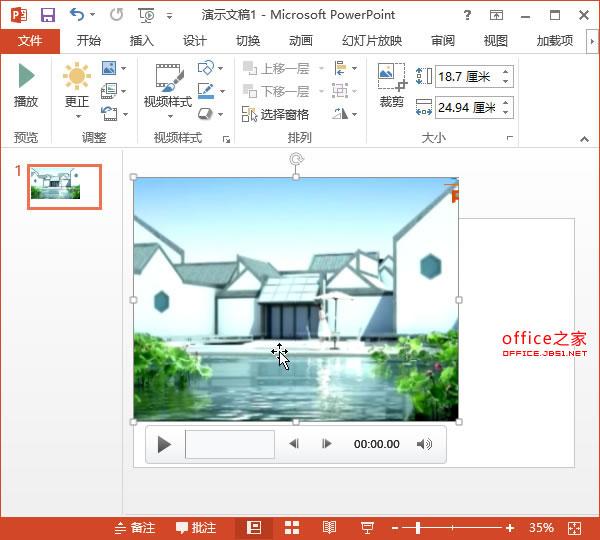Open the 审阅 tab
The image size is (600, 540).
click(443, 41)
